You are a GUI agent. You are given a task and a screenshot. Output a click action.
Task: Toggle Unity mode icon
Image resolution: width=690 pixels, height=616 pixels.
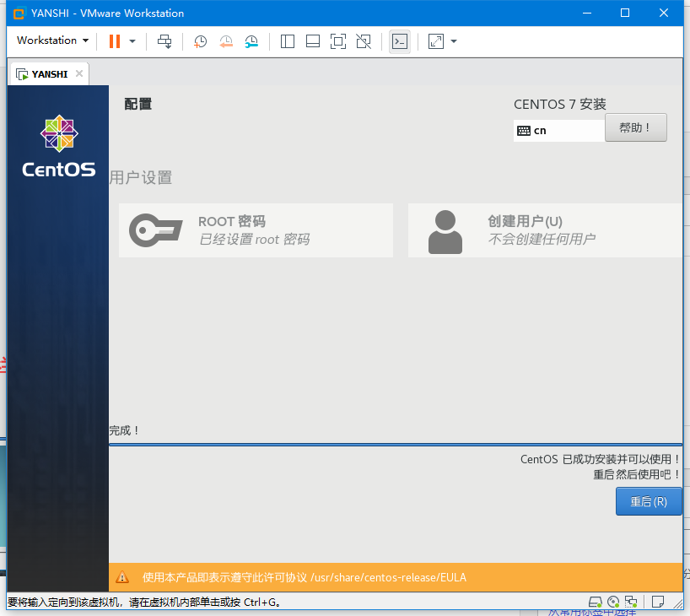pyautogui.click(x=364, y=41)
